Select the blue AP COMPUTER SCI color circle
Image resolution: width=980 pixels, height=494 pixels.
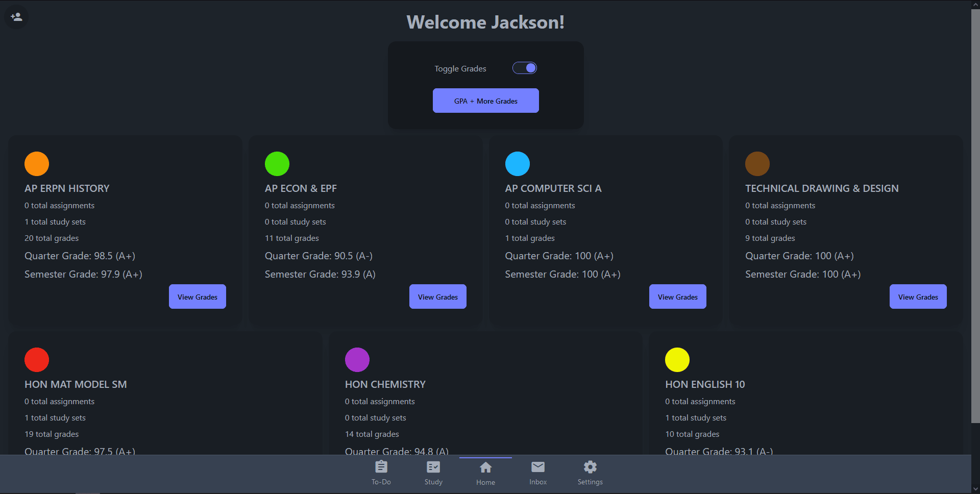coord(518,164)
